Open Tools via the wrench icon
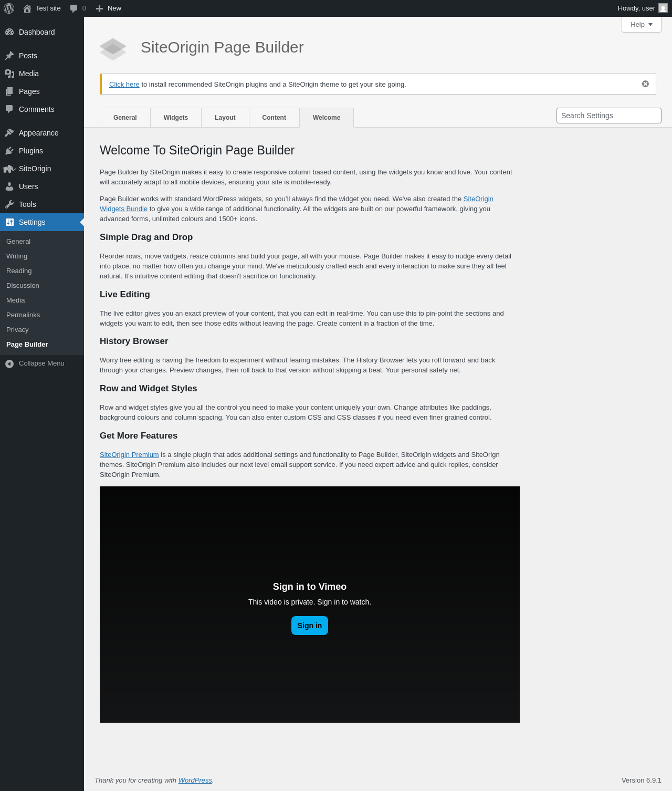Image resolution: width=672 pixels, height=791 pixels. pyautogui.click(x=9, y=204)
